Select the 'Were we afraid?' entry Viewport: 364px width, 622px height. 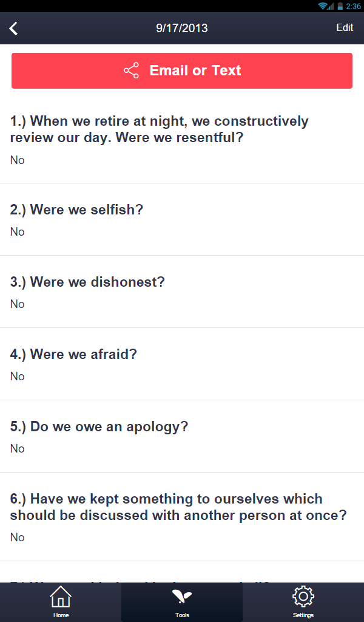coord(83,354)
